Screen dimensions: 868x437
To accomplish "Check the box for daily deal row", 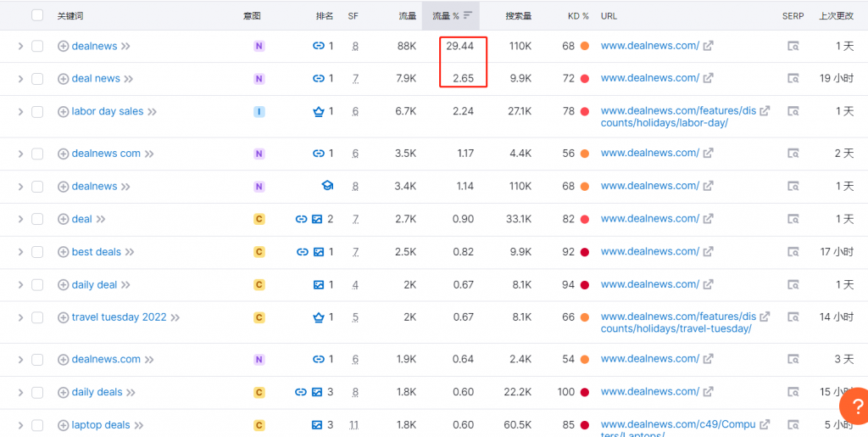I will point(37,285).
